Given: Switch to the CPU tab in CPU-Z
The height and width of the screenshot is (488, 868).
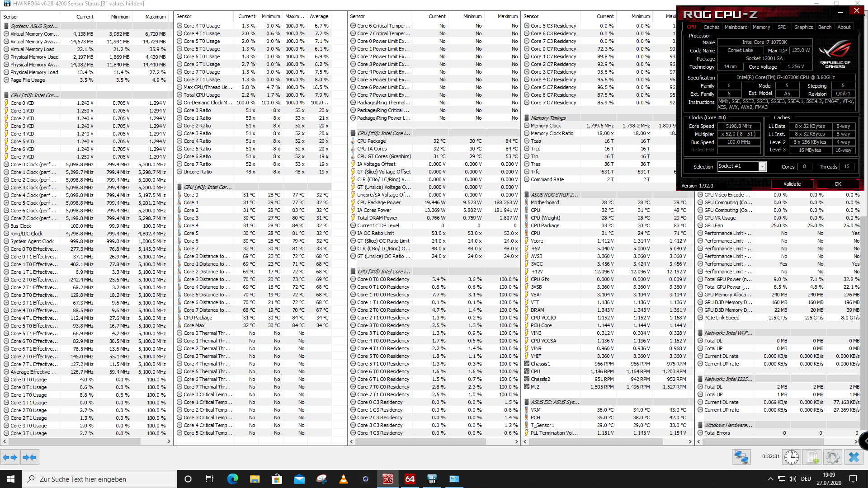Looking at the screenshot, I should tap(691, 27).
